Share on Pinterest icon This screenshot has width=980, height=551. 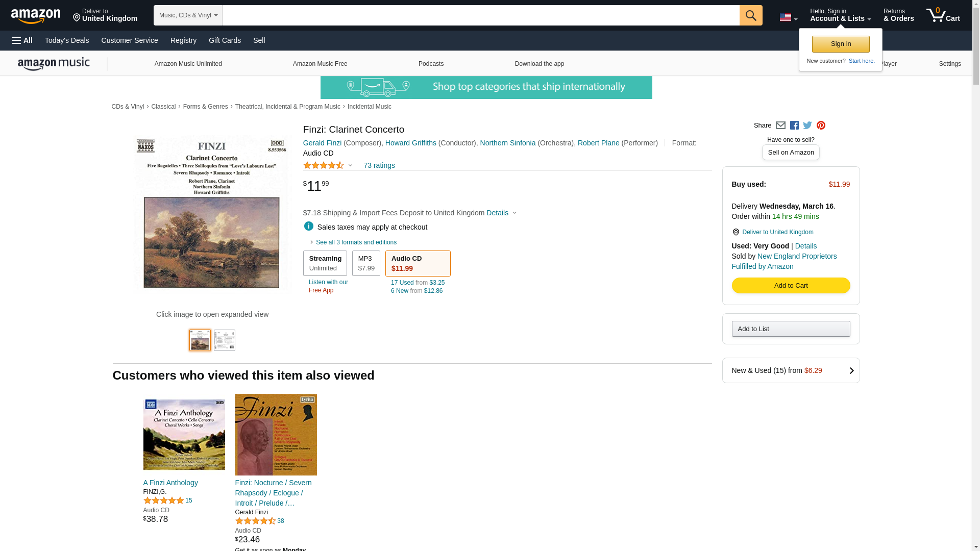[x=821, y=126]
